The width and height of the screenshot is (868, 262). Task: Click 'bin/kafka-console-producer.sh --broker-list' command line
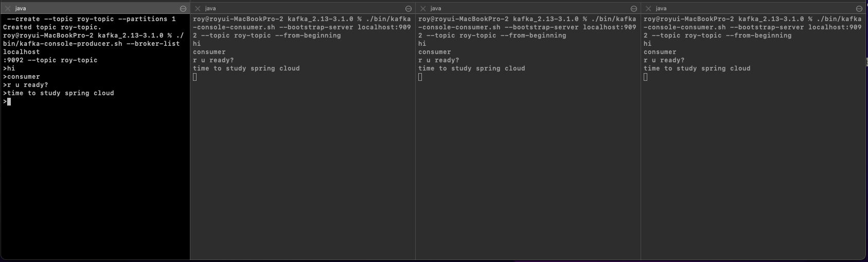(x=92, y=44)
